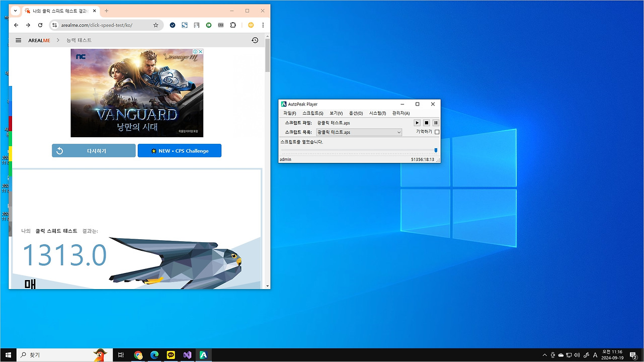The height and width of the screenshot is (362, 644).
Task: Click the 능력 테스트 breadcrumb link
Action: point(79,40)
